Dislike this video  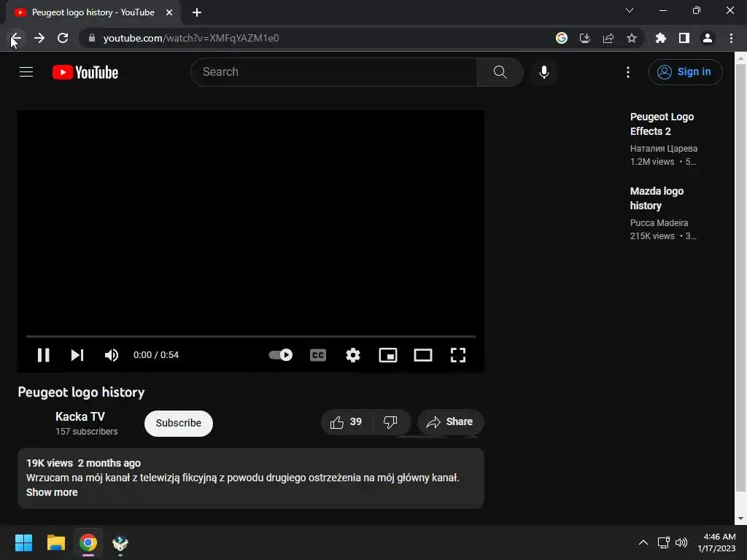(390, 422)
